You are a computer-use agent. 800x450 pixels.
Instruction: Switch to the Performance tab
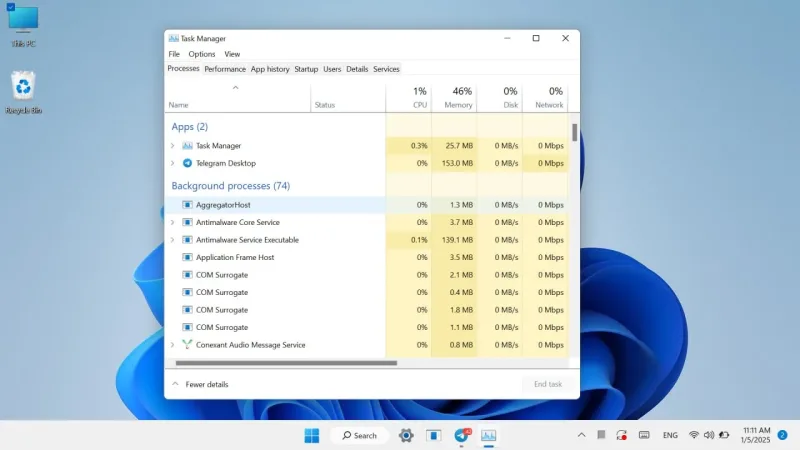(x=225, y=69)
